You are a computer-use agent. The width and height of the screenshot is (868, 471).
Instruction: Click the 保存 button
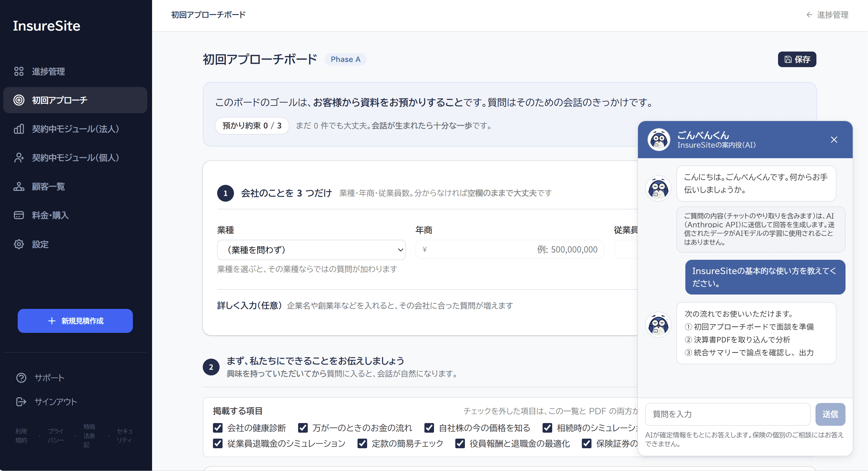(x=797, y=59)
